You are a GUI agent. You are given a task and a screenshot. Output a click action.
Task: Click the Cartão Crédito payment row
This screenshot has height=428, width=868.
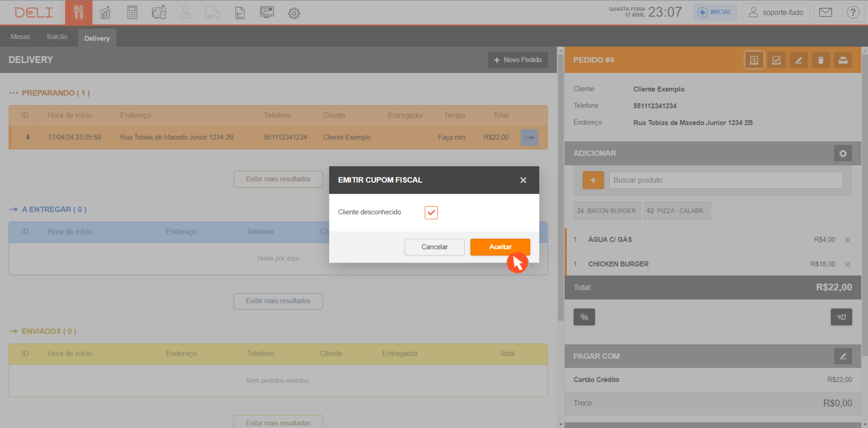[713, 379]
